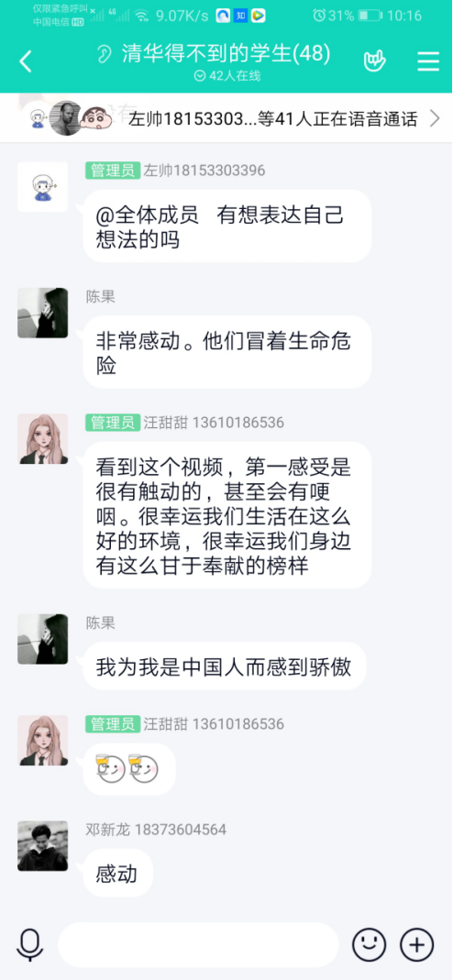Tap the back arrow in header

tap(25, 61)
